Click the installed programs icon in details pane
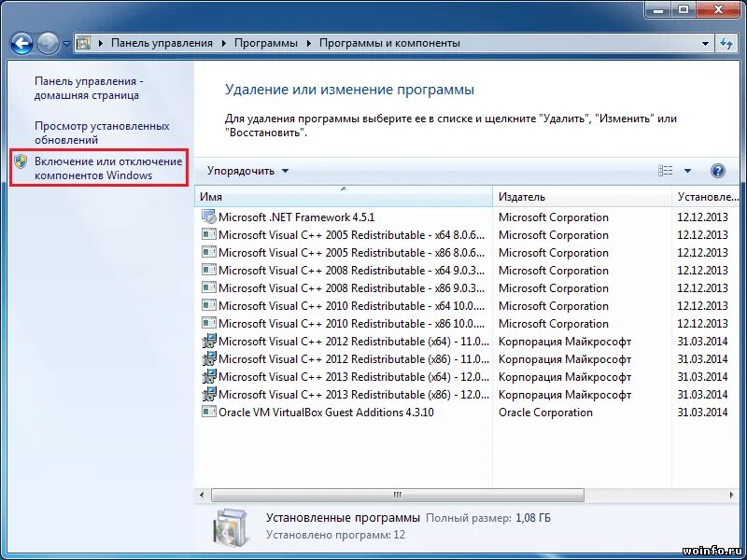Viewport: 747px width, 560px height. [231, 526]
